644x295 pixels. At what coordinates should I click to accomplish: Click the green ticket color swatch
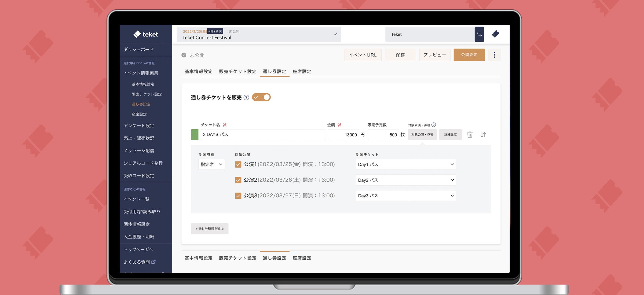click(195, 135)
